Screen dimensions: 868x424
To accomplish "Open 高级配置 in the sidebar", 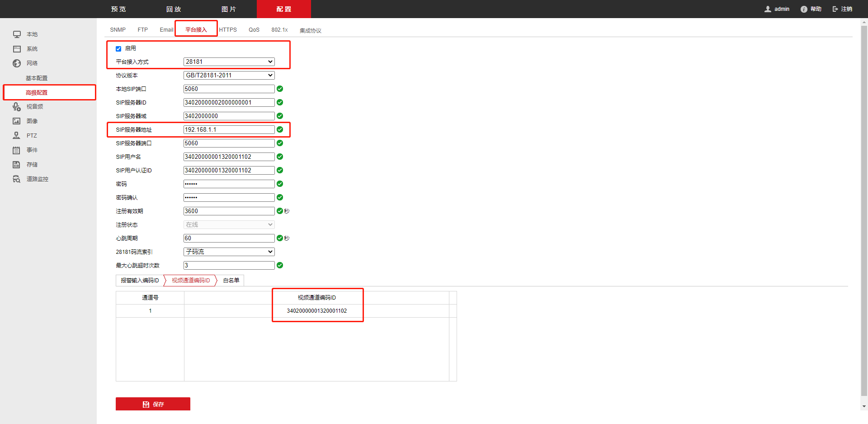I will pyautogui.click(x=37, y=93).
